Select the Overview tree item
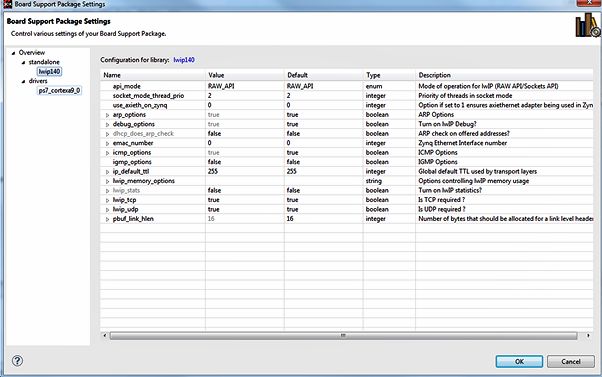 32,53
